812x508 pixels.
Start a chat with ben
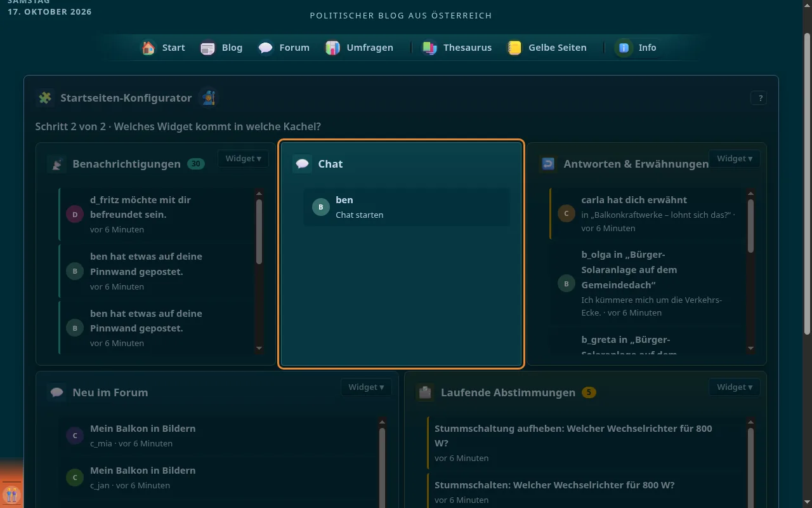pos(406,207)
